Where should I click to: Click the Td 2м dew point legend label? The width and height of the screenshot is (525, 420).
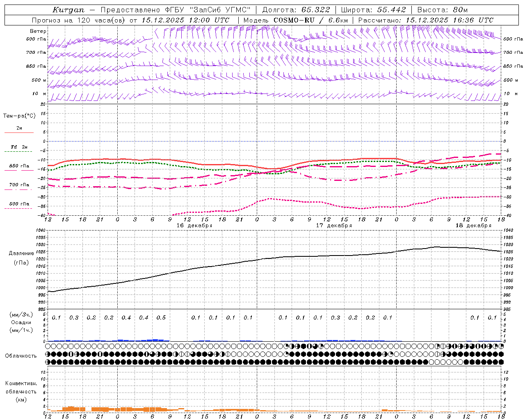point(19,147)
